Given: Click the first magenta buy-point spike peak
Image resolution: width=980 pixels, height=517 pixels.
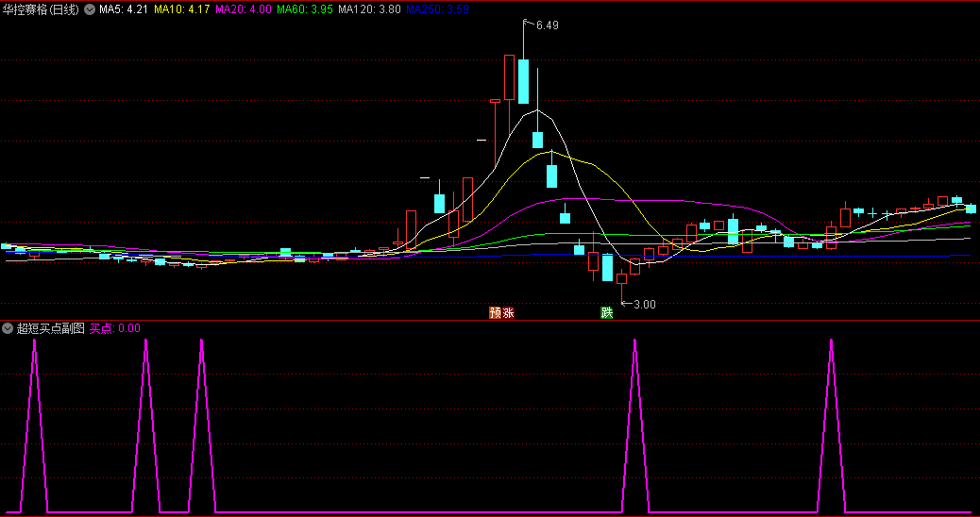Looking at the screenshot, I should 34,340.
